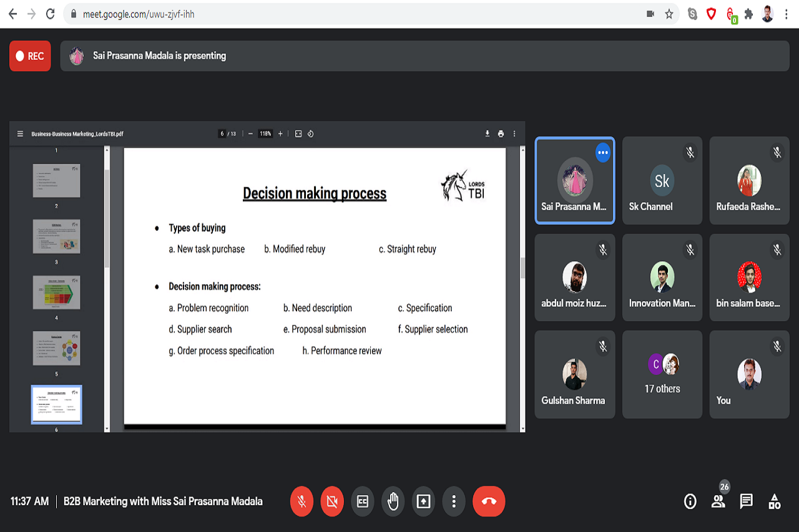
Task: Open options on Sai Prasanna's tile
Action: (x=602, y=152)
